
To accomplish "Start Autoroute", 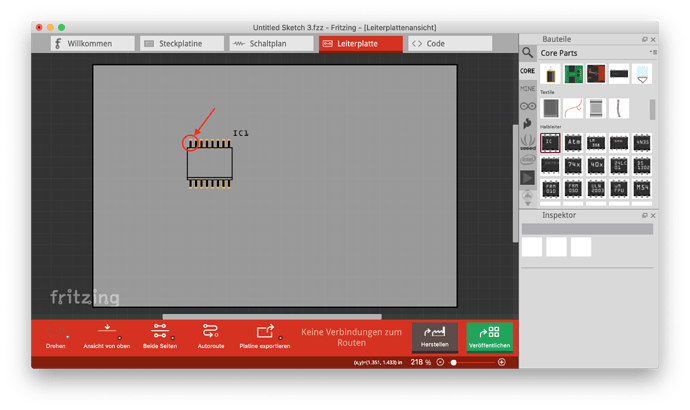I will [211, 337].
